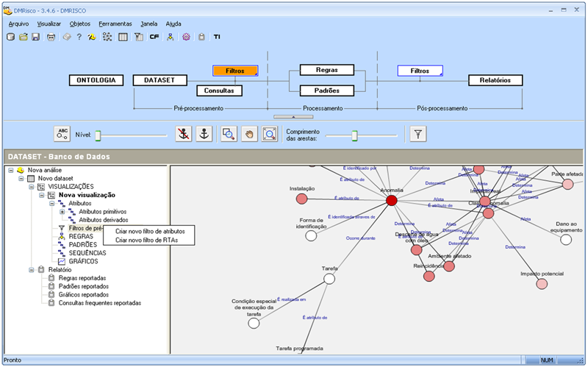This screenshot has width=588, height=367.
Task: Click the funnel filter button beside aresta slider
Action: pyautogui.click(x=418, y=134)
